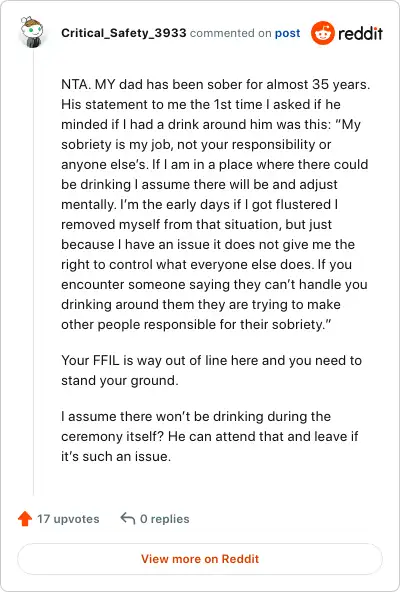
Task: Click the reply arrow icon
Action: 128,518
